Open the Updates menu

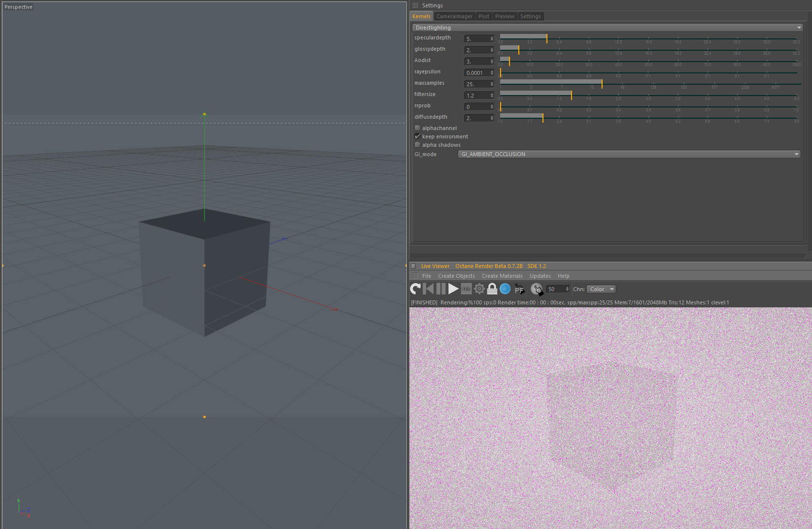click(540, 276)
